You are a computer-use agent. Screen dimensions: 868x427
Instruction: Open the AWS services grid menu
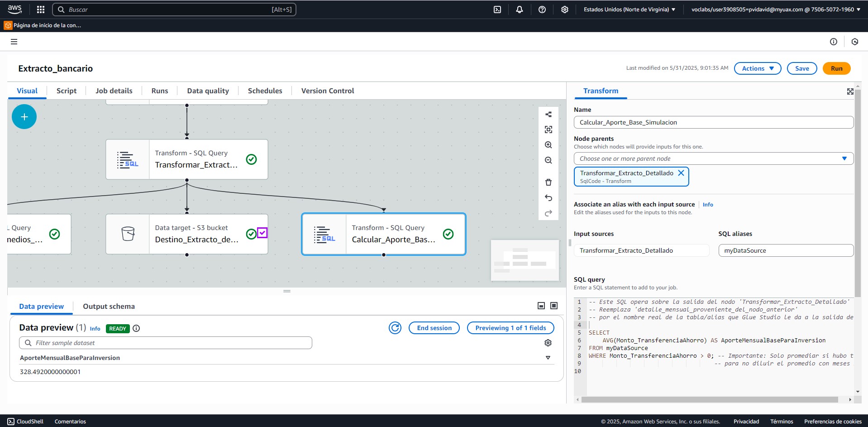coord(41,10)
